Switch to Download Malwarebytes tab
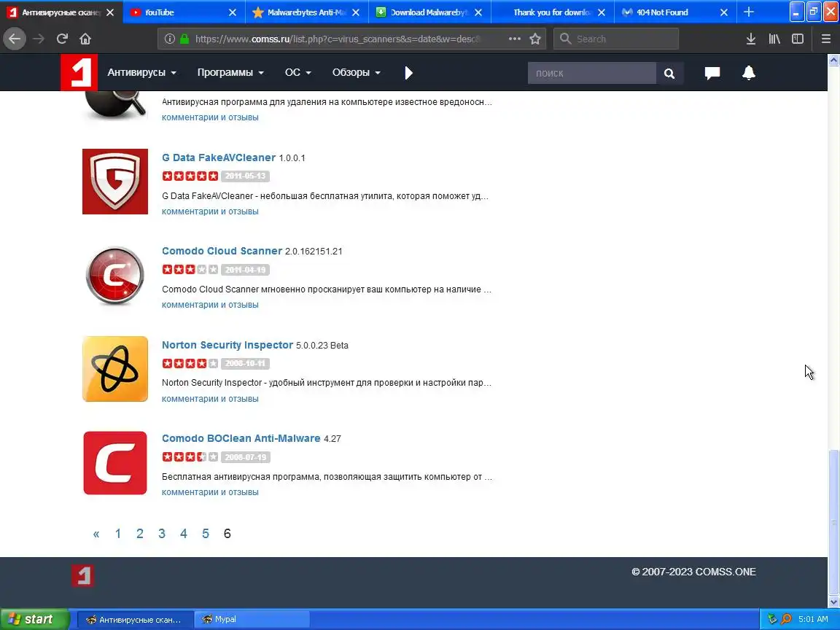This screenshot has width=840, height=630. point(429,12)
